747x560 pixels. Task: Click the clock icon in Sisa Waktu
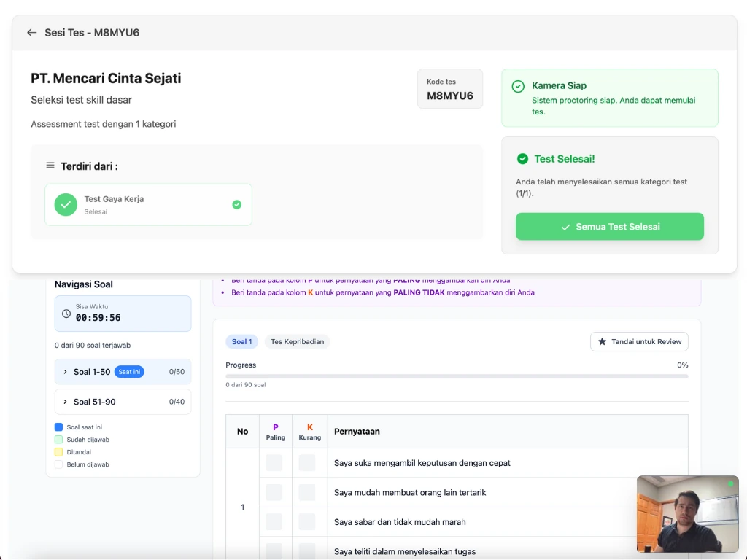(66, 314)
